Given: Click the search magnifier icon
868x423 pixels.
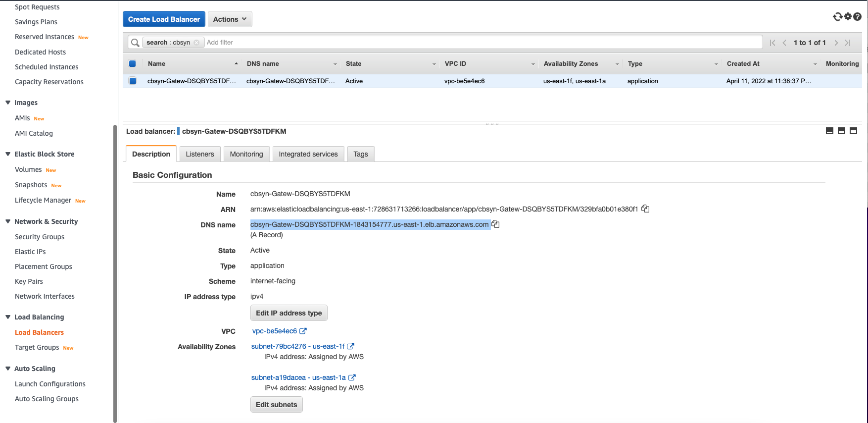Looking at the screenshot, I should [135, 43].
